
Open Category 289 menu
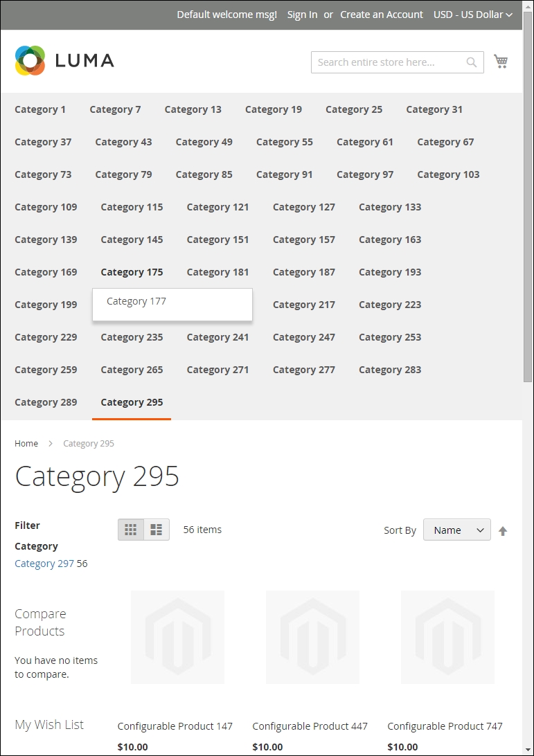tap(46, 403)
